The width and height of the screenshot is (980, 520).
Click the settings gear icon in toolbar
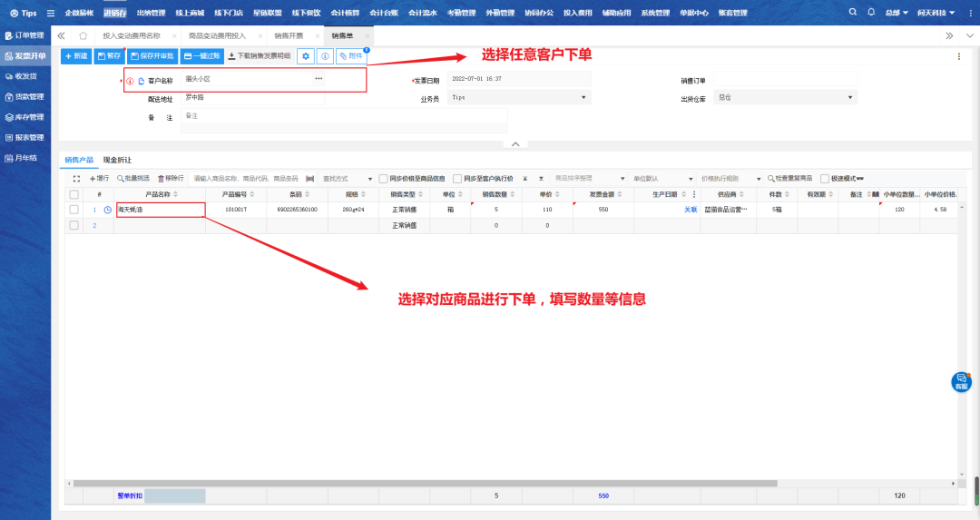pyautogui.click(x=307, y=56)
